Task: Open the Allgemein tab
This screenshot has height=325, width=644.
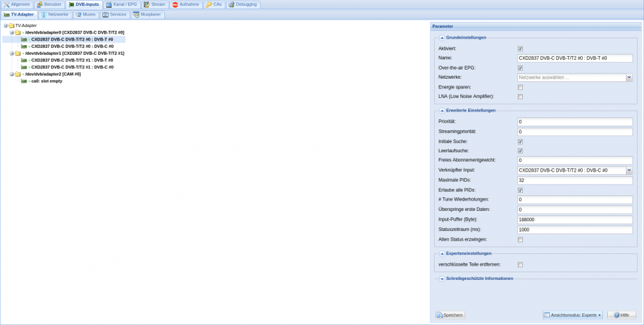Action: (x=17, y=5)
